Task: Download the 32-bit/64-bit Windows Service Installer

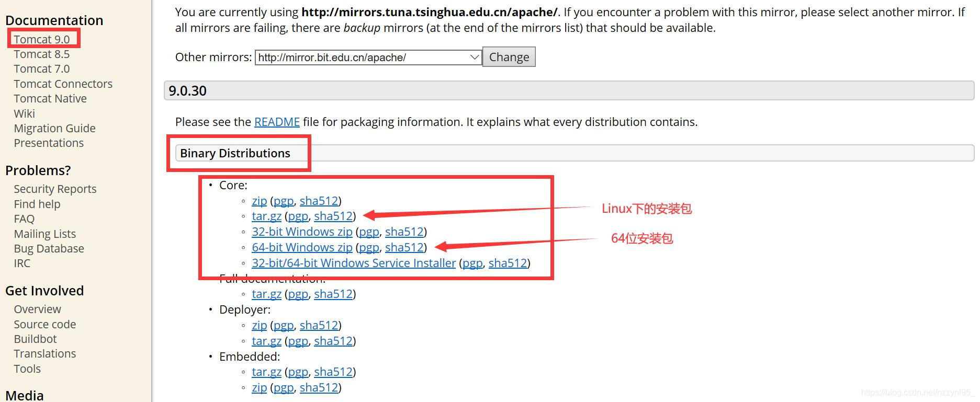Action: (354, 263)
